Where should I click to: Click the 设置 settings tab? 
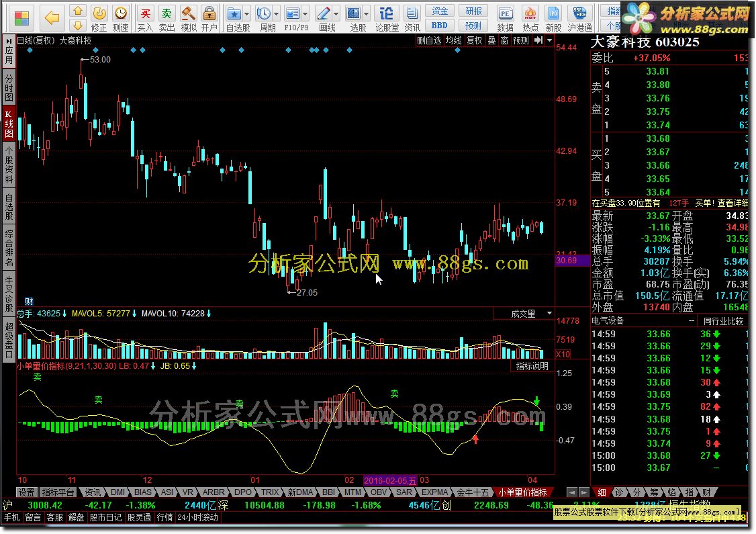coord(26,492)
